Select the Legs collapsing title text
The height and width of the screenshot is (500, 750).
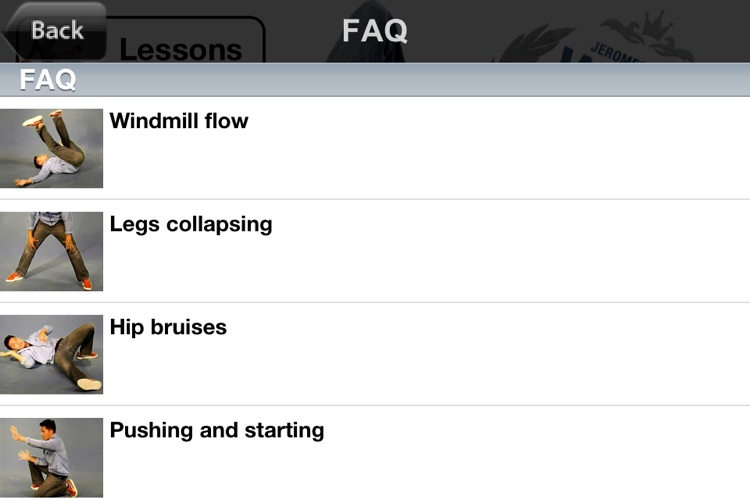(x=191, y=224)
